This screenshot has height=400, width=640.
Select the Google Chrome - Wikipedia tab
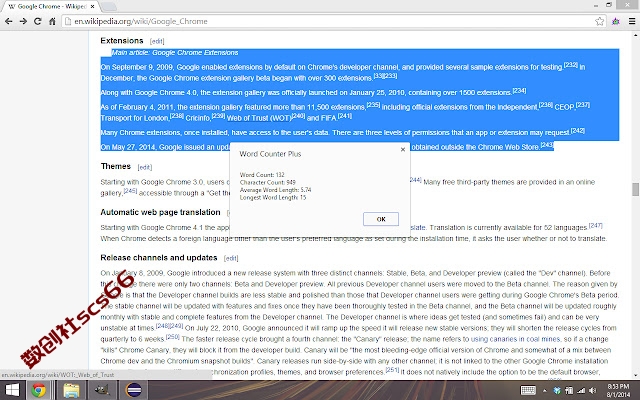tap(49, 7)
